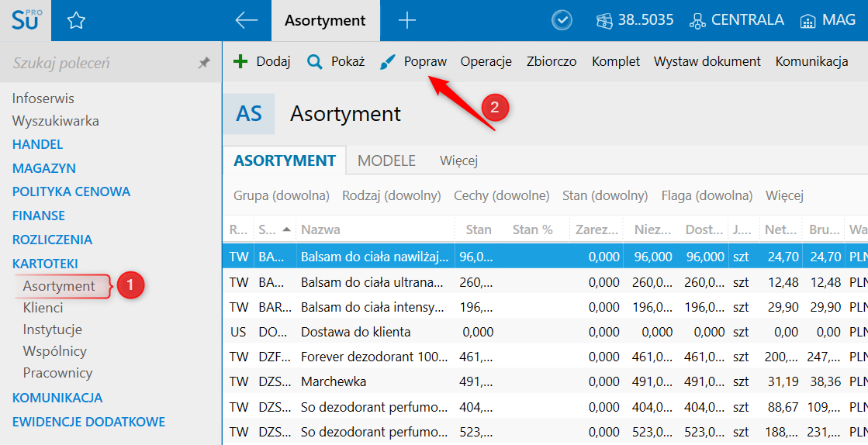868x445 pixels.
Task: Click the back arrow icon
Action: (x=246, y=21)
